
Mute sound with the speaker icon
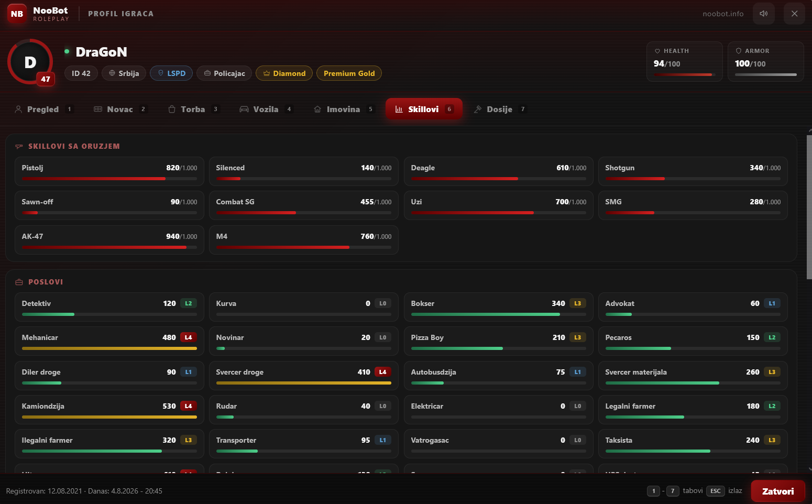tap(763, 14)
